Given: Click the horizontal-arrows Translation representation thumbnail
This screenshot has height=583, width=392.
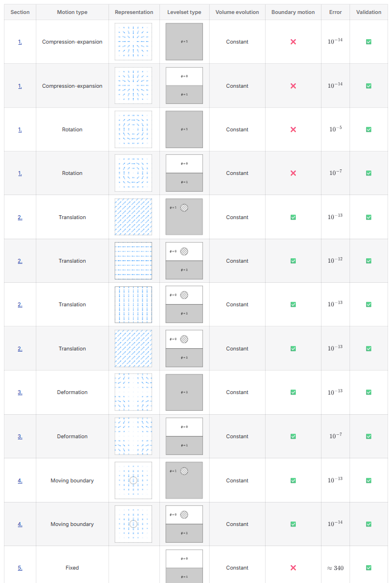Looking at the screenshot, I should pyautogui.click(x=133, y=261).
